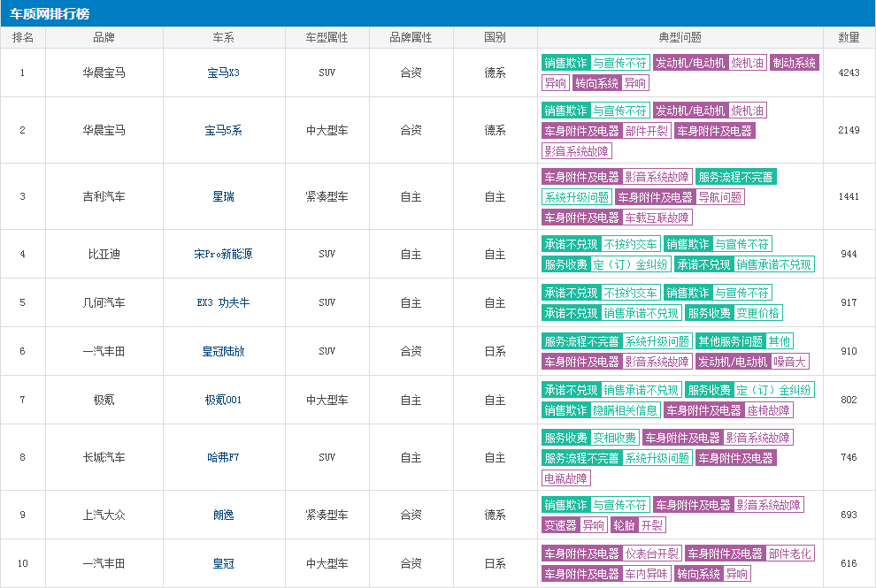876x588 pixels.
Task: Click the 部件老化 tag for 皇冠
Action: pyautogui.click(x=790, y=554)
